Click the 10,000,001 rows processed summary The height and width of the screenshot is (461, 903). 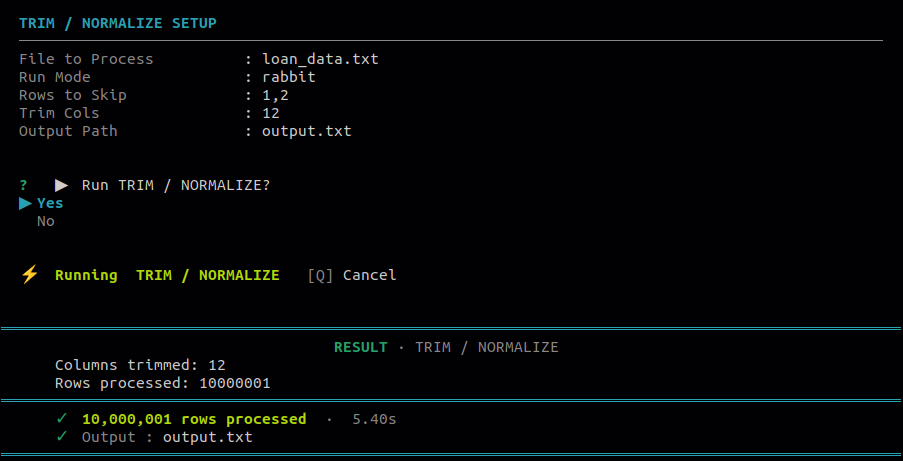[194, 419]
